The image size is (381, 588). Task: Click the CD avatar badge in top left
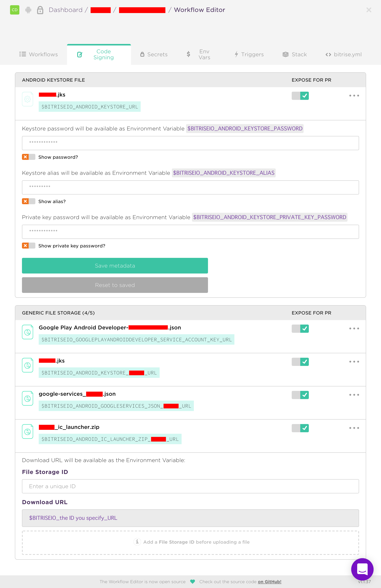pyautogui.click(x=15, y=10)
